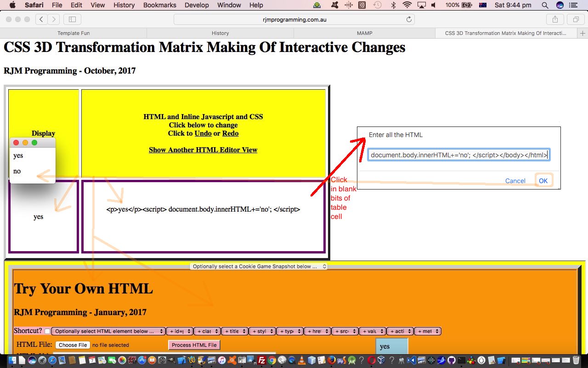Open Google Chrome in the Dock
588x368 pixels.
[272, 361]
